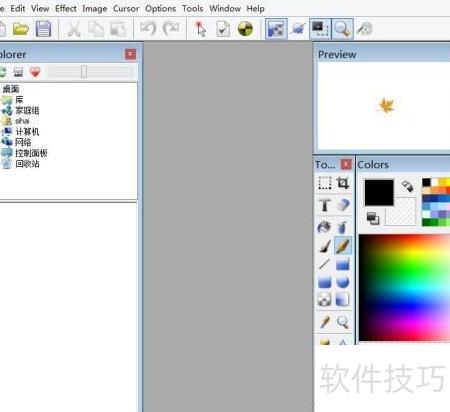Viewport: 450px width, 412px height.
Task: Select the Eraser tool
Action: (342, 205)
